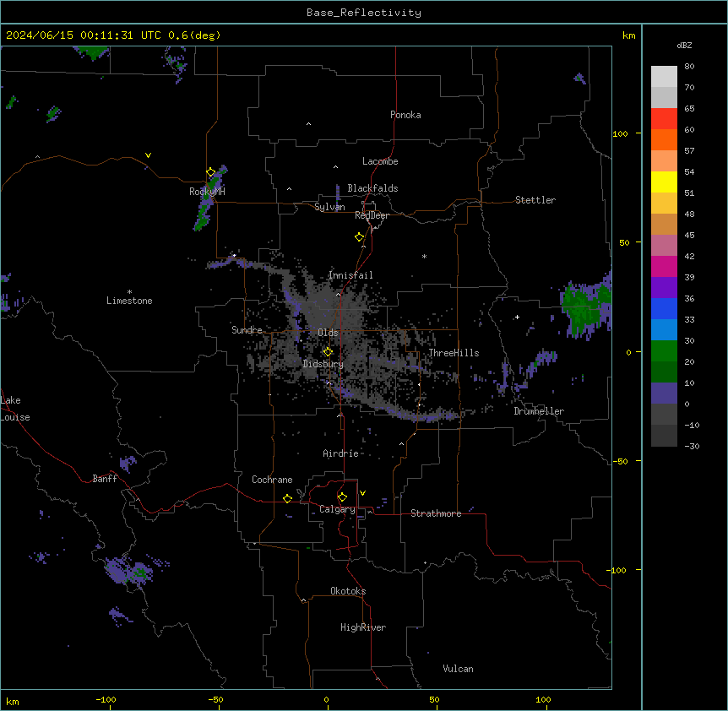Screen dimensions: 728x711
Task: Select the Innisfail label
Action: click(x=350, y=275)
